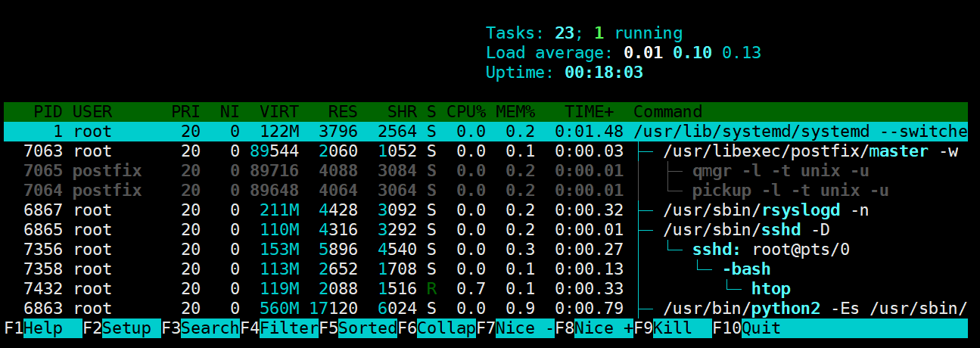The width and height of the screenshot is (980, 348).
Task: Select the pickup process row
Action: pos(486,191)
